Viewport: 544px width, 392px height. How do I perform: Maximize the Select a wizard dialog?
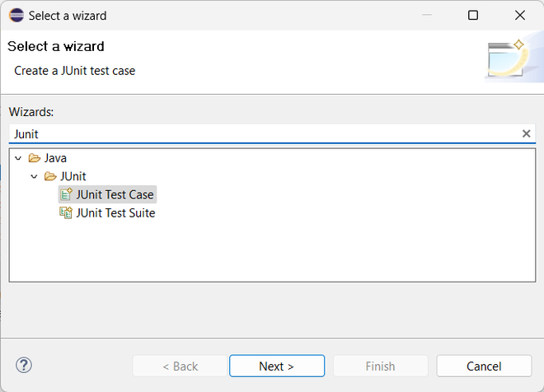click(x=473, y=15)
